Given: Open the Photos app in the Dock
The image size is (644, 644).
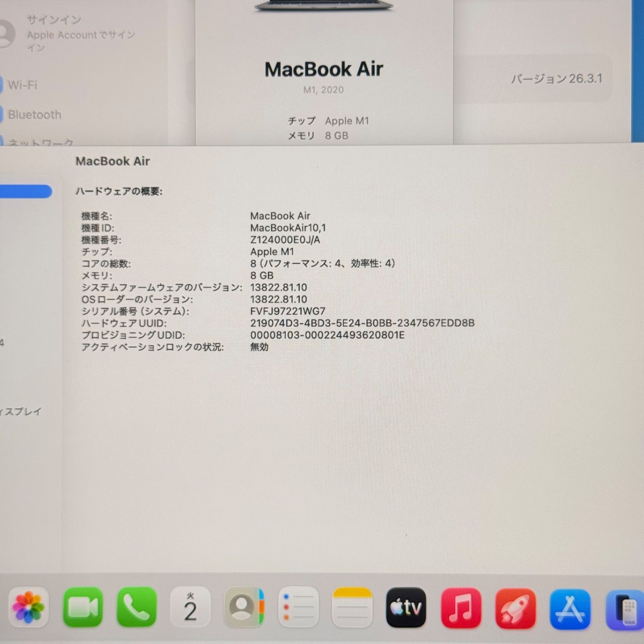Looking at the screenshot, I should click(28, 607).
